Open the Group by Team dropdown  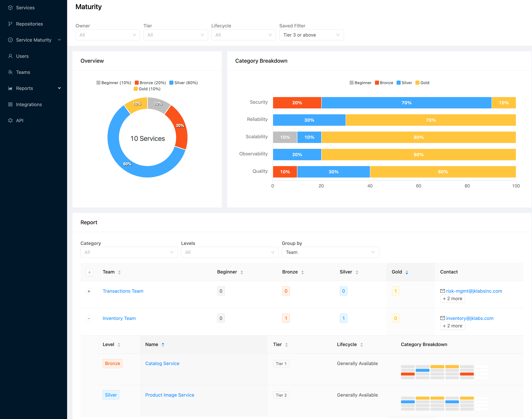(330, 252)
